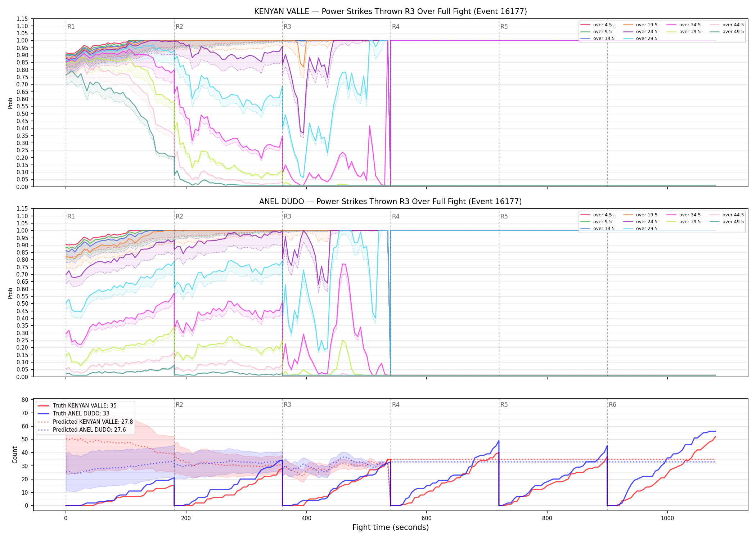Select 'over 4.5' in KENYAN VALLE legend

coord(596,25)
